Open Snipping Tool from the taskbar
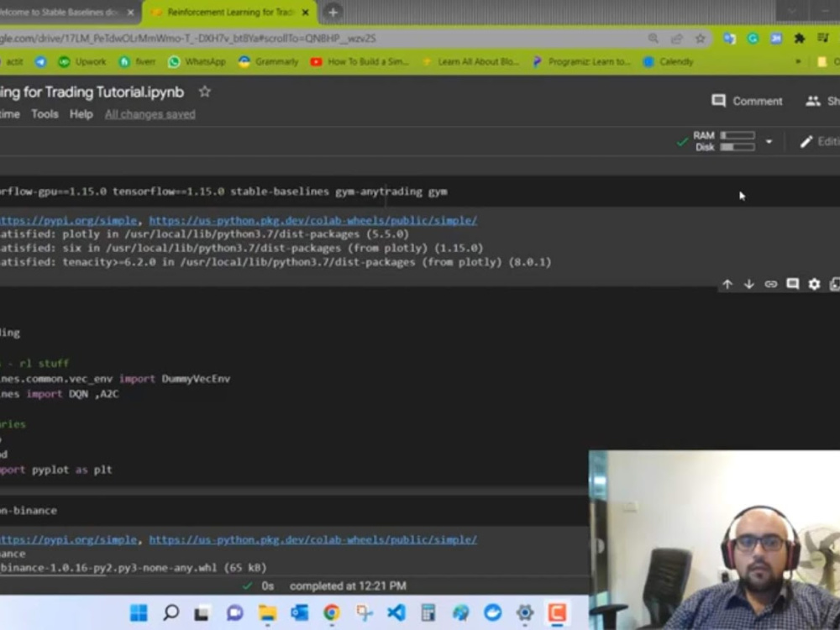840x630 pixels. [x=365, y=612]
